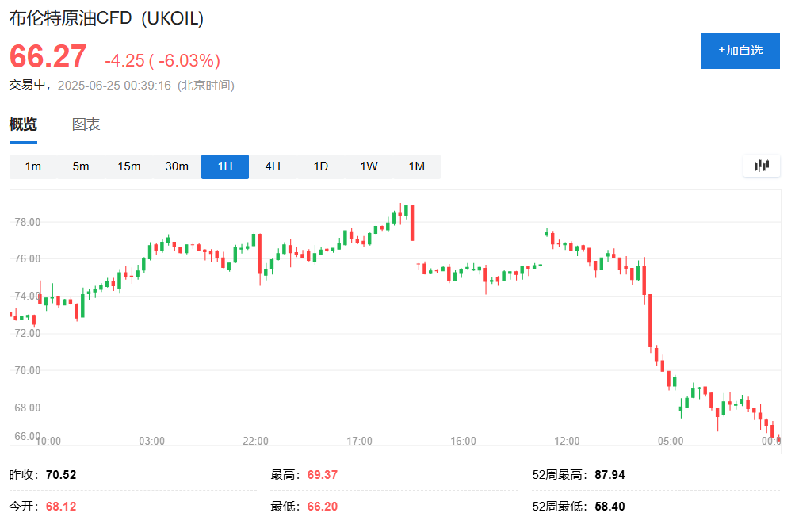Click the 52周最高 value 87.94
795x532 pixels.
click(610, 475)
